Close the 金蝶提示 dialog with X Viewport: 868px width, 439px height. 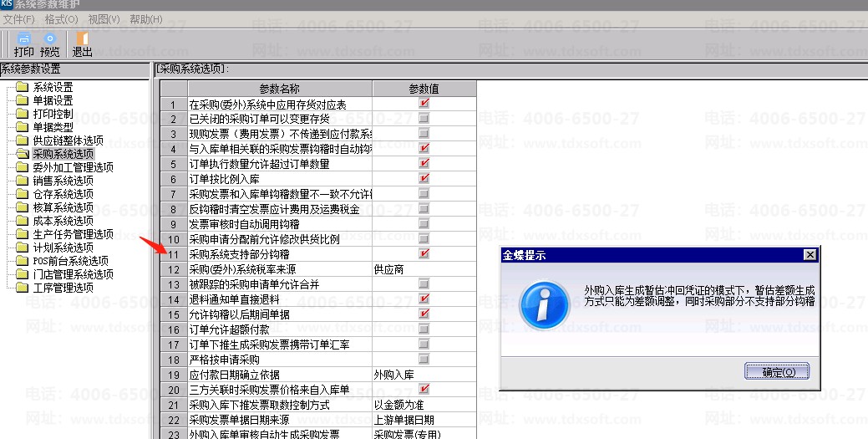coord(810,254)
